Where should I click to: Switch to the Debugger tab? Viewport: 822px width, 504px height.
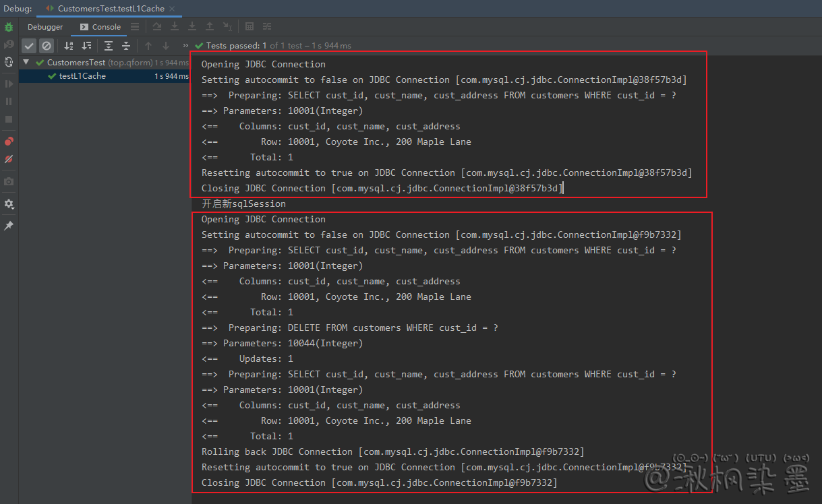pos(45,27)
